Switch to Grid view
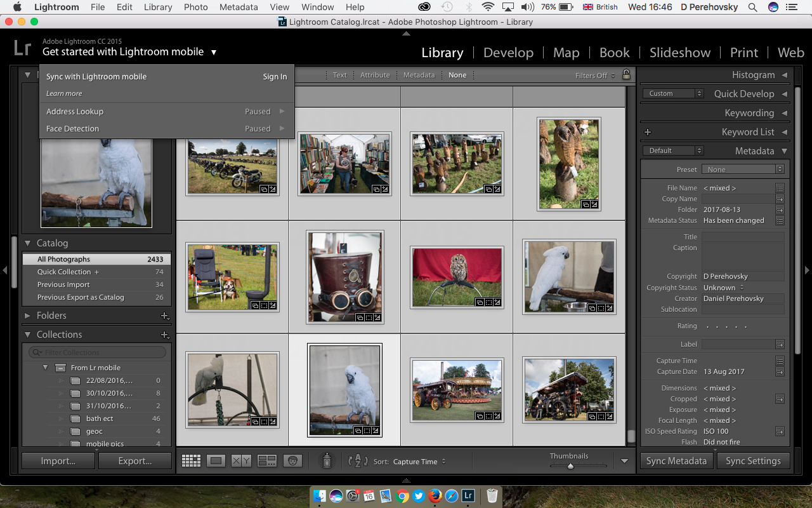Image resolution: width=812 pixels, height=508 pixels. (191, 461)
